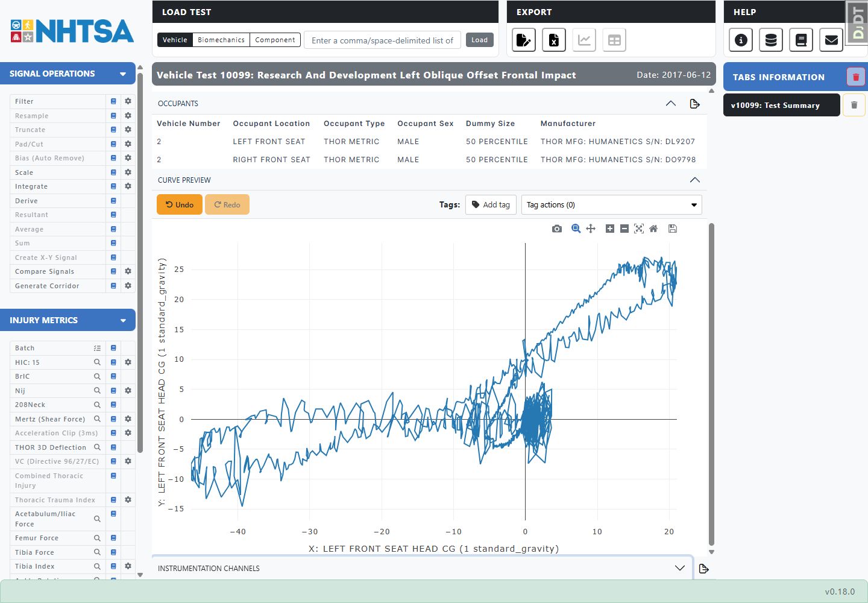Screen dimensions: 868x603
Task: Select the Component test type
Action: click(275, 40)
